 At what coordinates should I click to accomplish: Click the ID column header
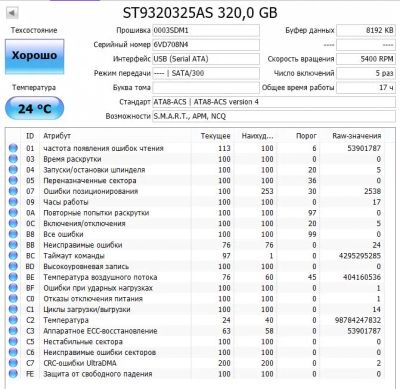[30, 136]
